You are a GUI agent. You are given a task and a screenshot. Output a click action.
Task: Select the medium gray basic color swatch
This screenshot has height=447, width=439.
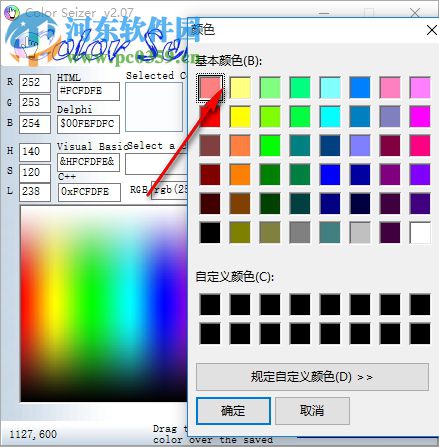[300, 233]
